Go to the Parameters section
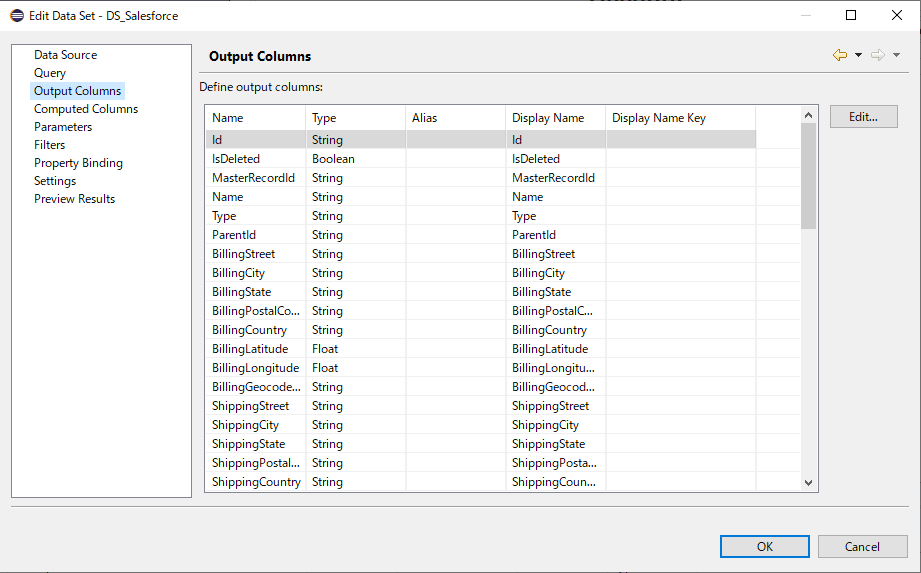Viewport: 921px width, 573px height. pos(63,127)
